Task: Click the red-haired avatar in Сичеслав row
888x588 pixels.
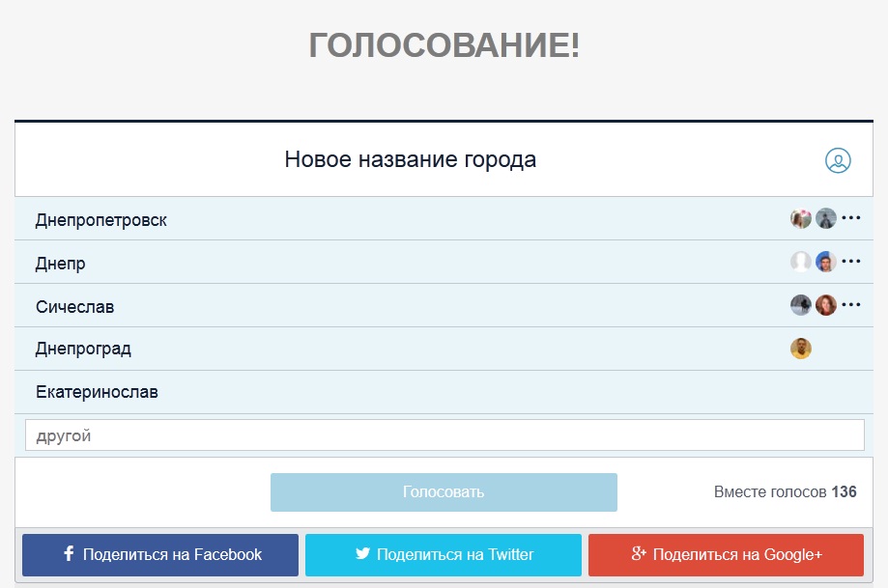Action: pyautogui.click(x=825, y=305)
